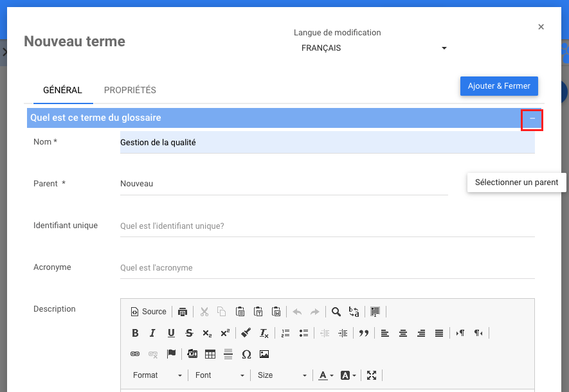569x392 pixels.
Task: Click the Remove Format icon
Action: [264, 333]
